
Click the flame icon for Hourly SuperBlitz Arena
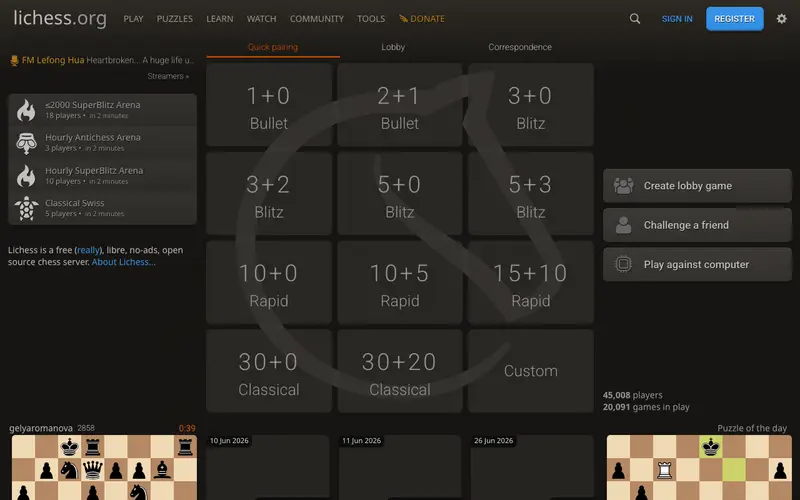coord(26,176)
